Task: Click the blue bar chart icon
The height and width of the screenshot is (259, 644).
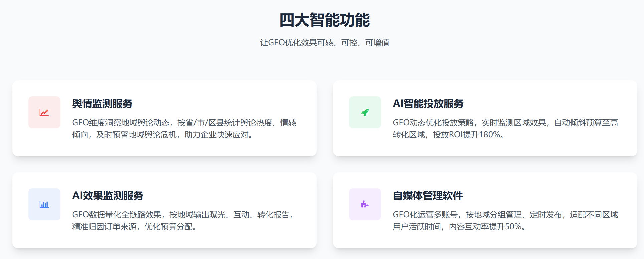Action: point(44,204)
